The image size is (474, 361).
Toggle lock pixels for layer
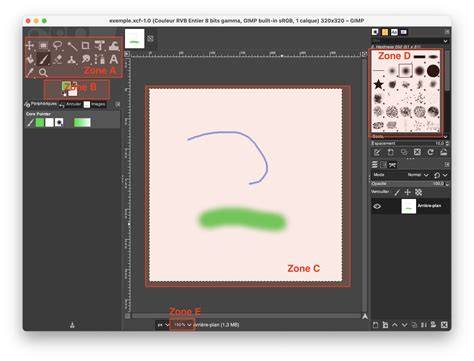pos(397,192)
